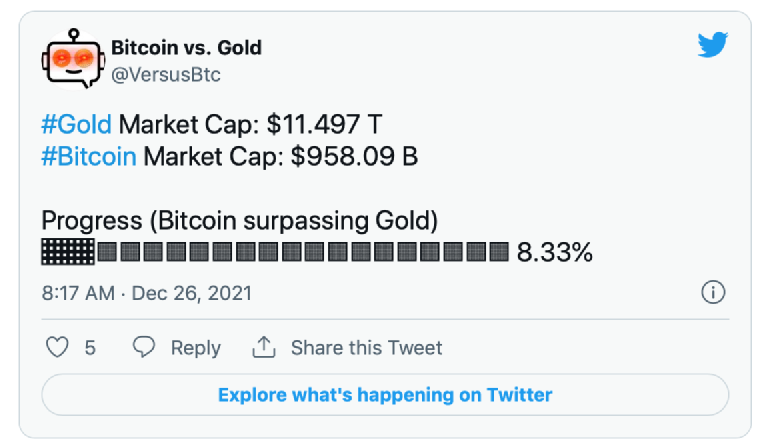Screen dimensions: 774x445
Task: Open the #Gold hashtag
Action: click(x=77, y=124)
